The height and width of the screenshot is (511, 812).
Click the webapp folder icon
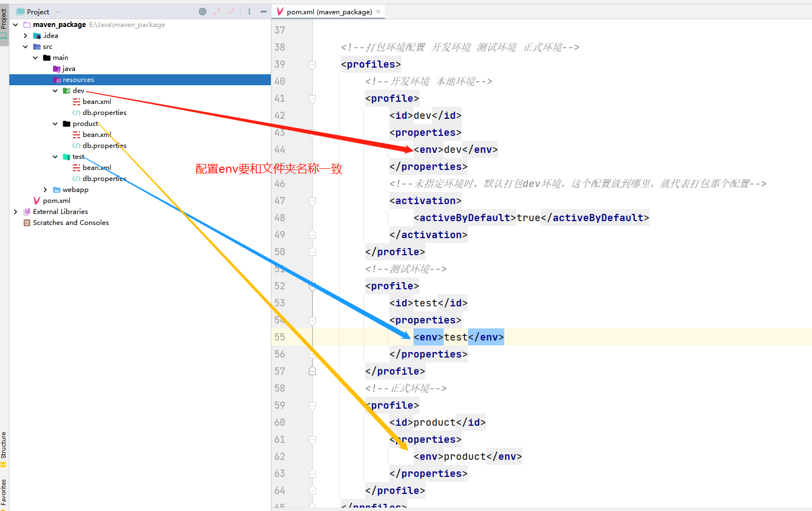57,190
